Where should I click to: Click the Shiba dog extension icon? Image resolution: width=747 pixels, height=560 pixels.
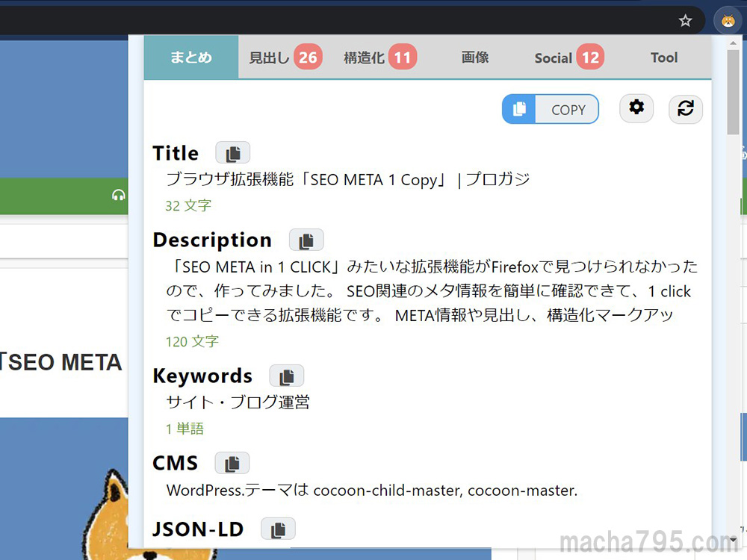point(728,20)
